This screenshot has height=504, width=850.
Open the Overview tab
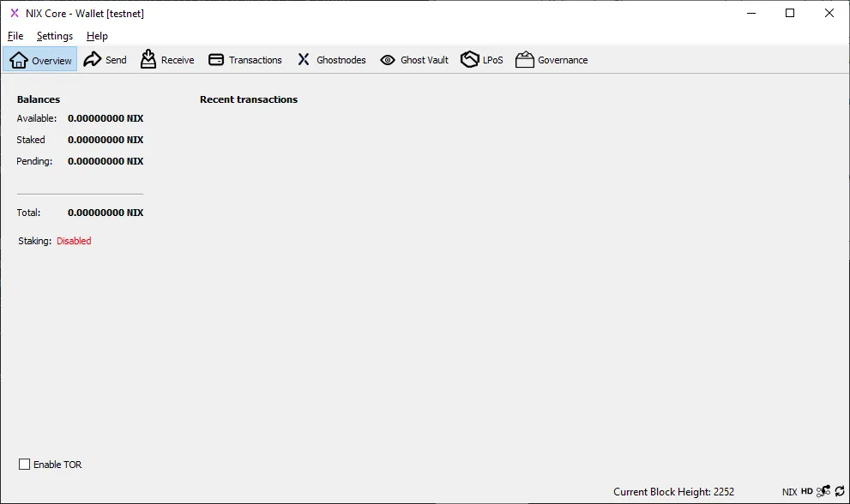40,60
